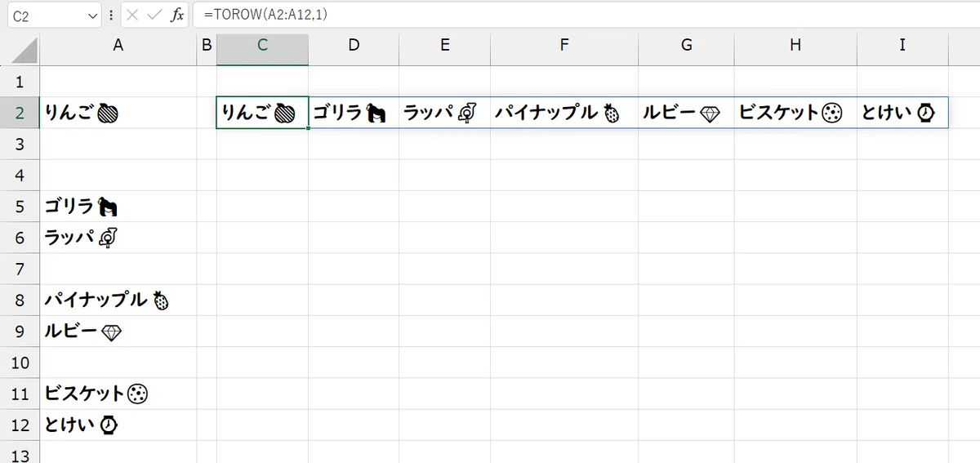Select row 7 header
Screen dimensions: 980x463
[20, 269]
